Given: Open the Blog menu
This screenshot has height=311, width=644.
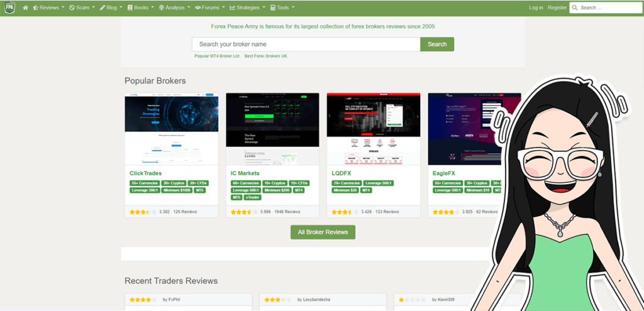Looking at the screenshot, I should 111,8.
